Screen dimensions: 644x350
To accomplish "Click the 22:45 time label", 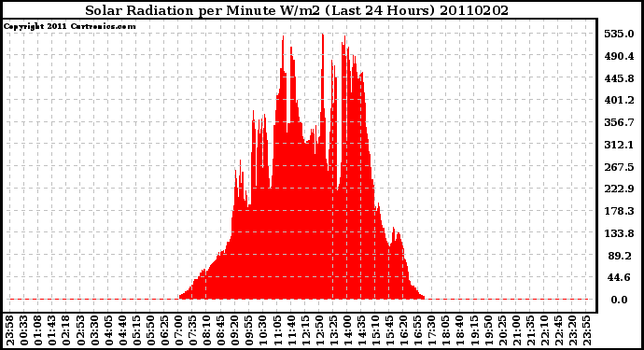I will pos(558,331).
